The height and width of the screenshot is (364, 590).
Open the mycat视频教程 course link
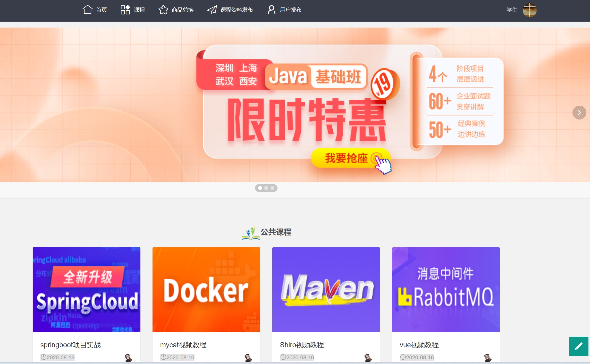coord(183,345)
